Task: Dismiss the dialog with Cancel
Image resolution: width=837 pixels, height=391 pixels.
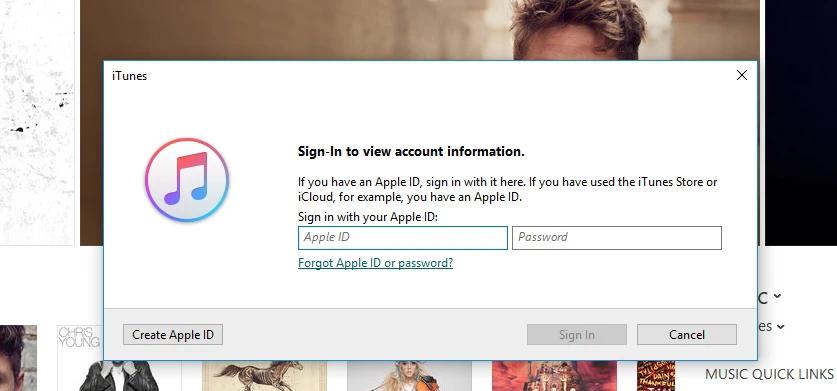Action: coord(686,335)
